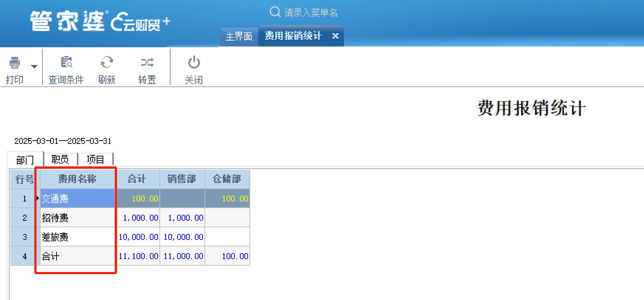The width and height of the screenshot is (644, 300).
Task: Click 仓储部 100.00 in 合计 row
Action: [x=227, y=256]
